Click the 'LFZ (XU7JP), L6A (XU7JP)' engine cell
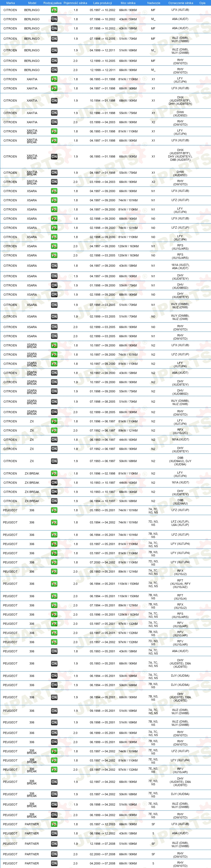This screenshot has width=211, height=868. (x=181, y=523)
